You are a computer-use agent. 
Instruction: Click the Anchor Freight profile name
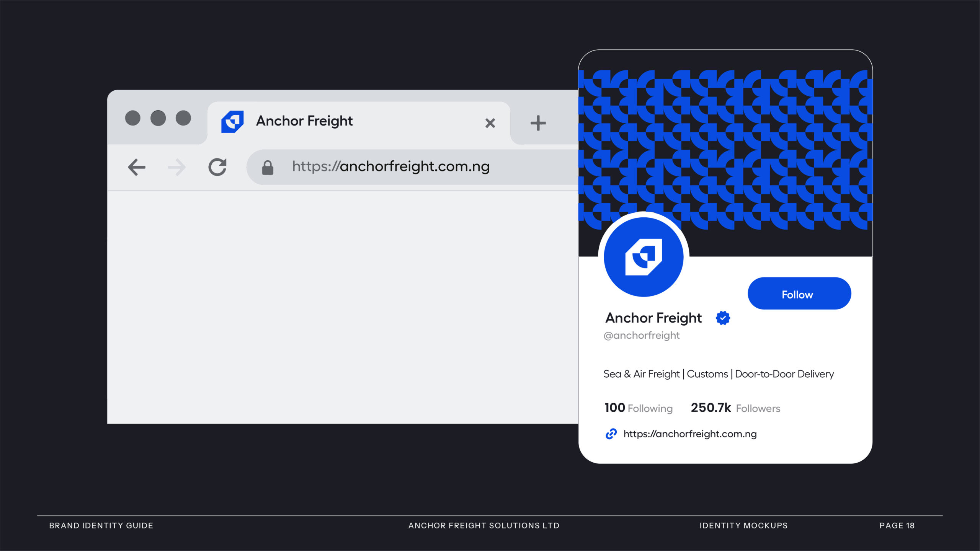click(653, 318)
